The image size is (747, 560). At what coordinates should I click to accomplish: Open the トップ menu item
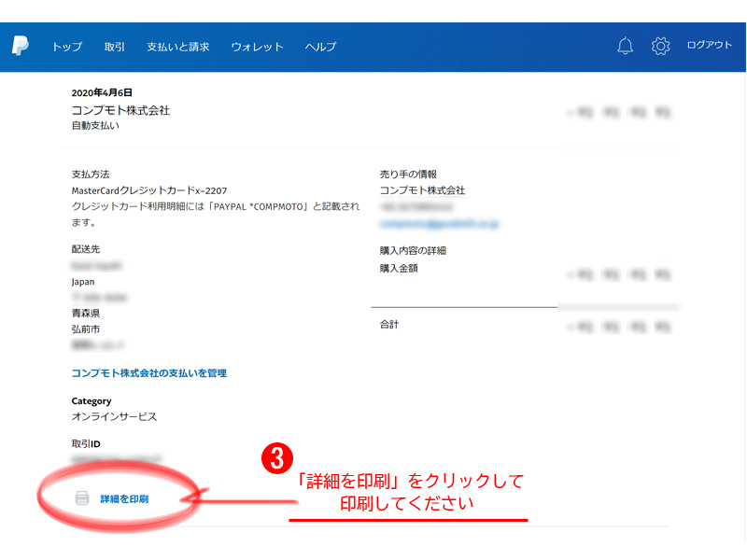point(67,47)
